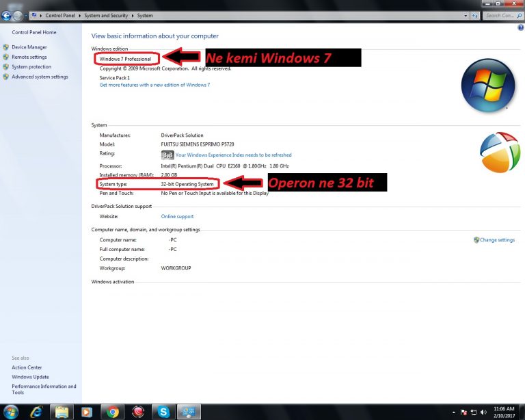
Task: Open Skype from the taskbar
Action: [163, 412]
